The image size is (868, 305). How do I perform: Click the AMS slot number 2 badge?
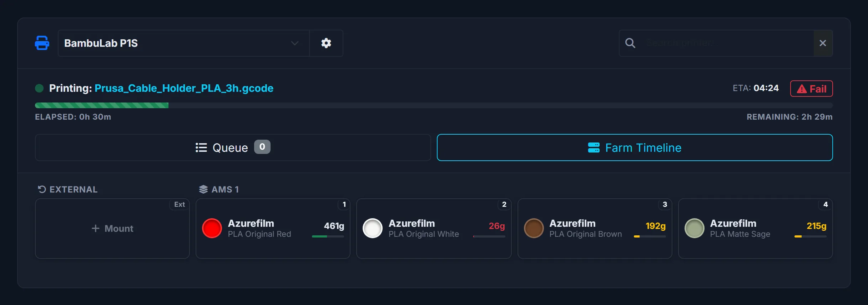pos(504,205)
